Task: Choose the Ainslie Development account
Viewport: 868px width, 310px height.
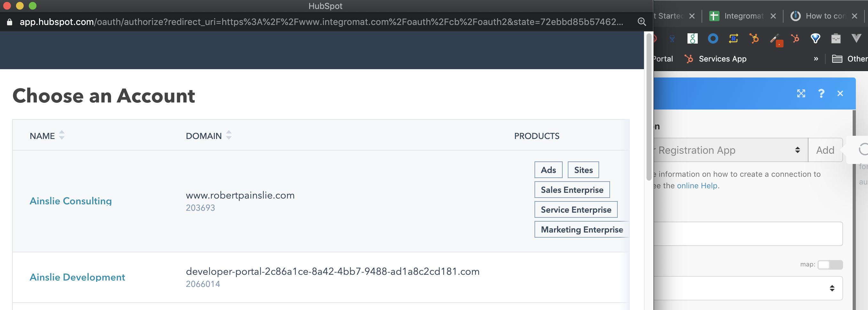Action: 77,277
